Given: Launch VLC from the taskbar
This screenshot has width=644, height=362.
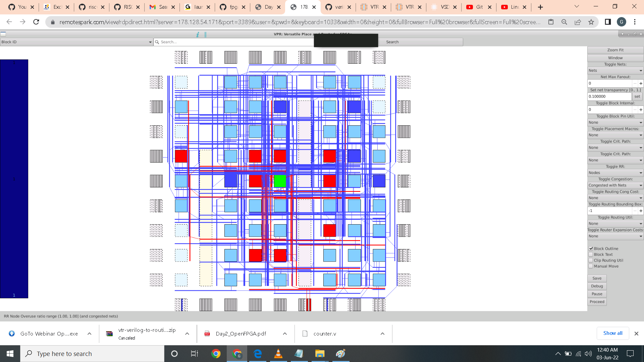Looking at the screenshot, I should pyautogui.click(x=278, y=354).
